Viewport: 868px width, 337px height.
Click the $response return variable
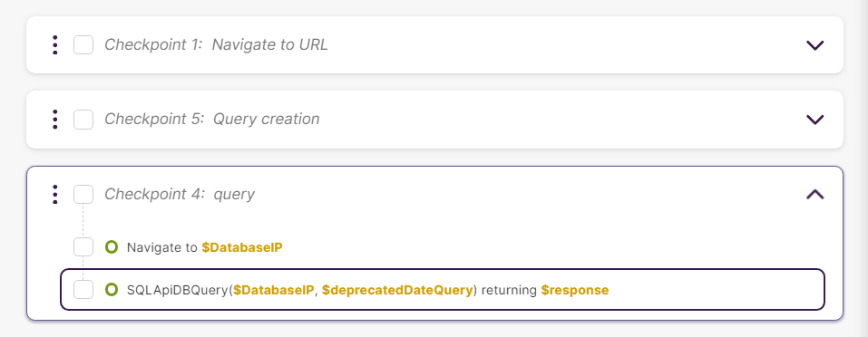pos(575,290)
